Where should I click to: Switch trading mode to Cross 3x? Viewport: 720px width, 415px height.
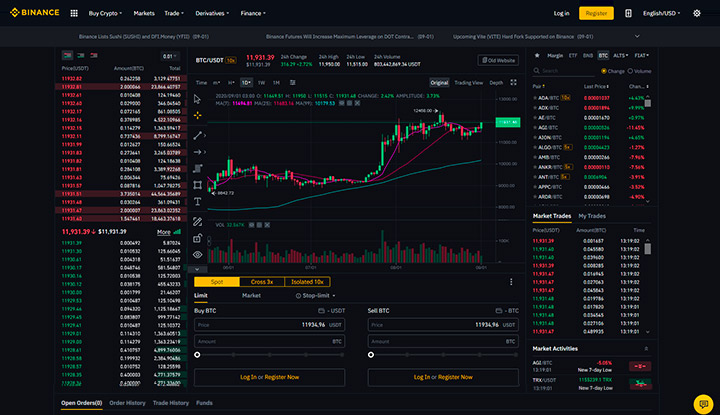(x=262, y=282)
